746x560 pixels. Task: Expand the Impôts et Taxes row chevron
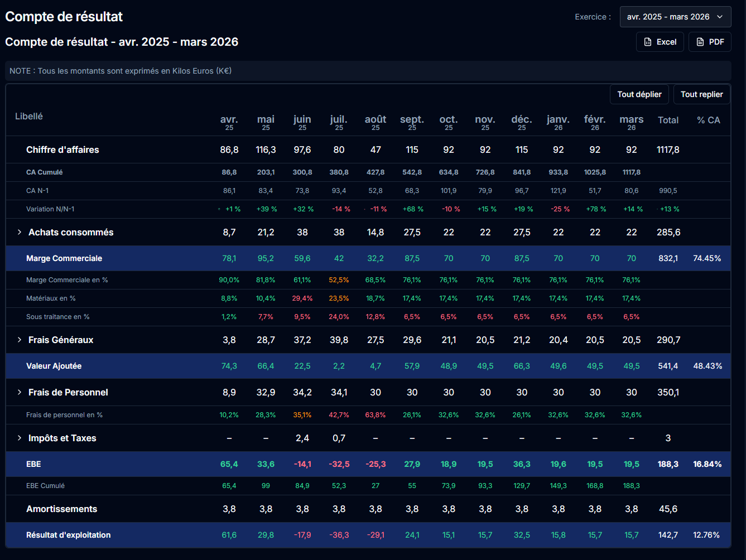point(20,438)
